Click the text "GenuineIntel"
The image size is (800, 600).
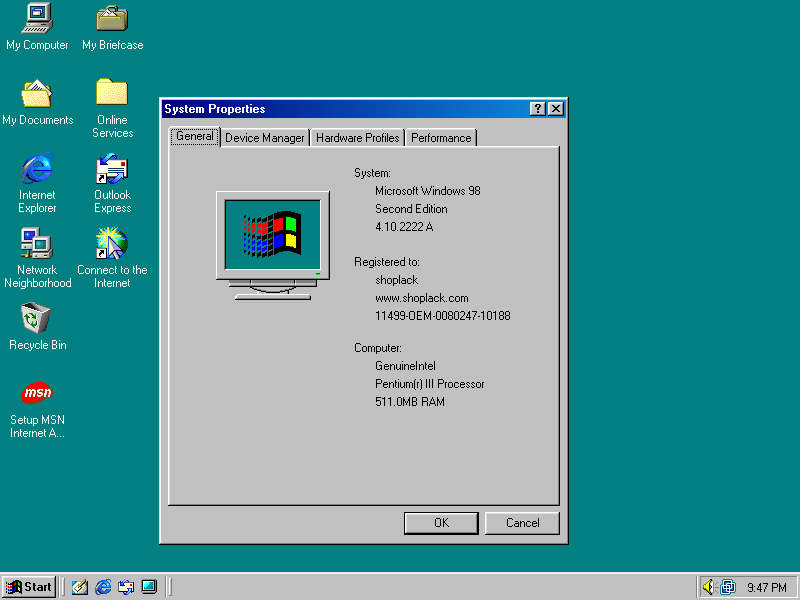pos(405,366)
